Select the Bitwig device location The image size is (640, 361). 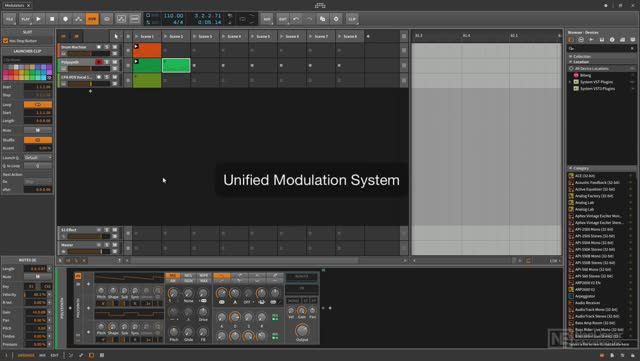(x=585, y=75)
